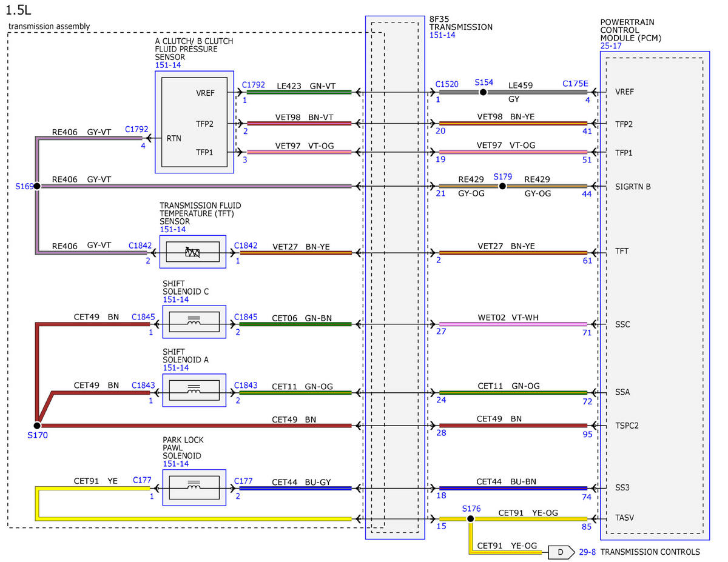
Task: Open the 151-14 link under Park Lock Pawl Solenoid
Action: point(175,464)
